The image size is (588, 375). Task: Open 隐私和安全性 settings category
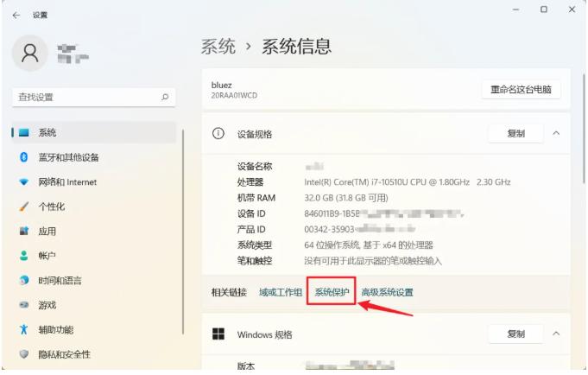(x=64, y=354)
